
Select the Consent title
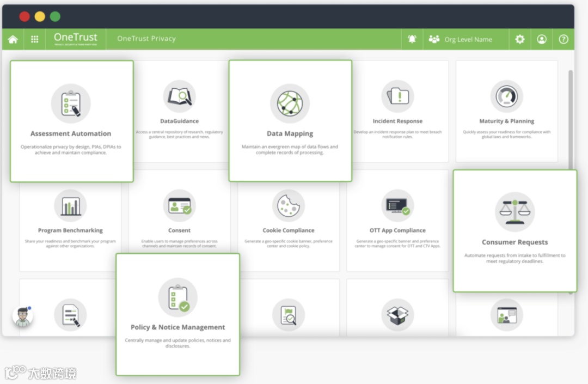pos(179,230)
